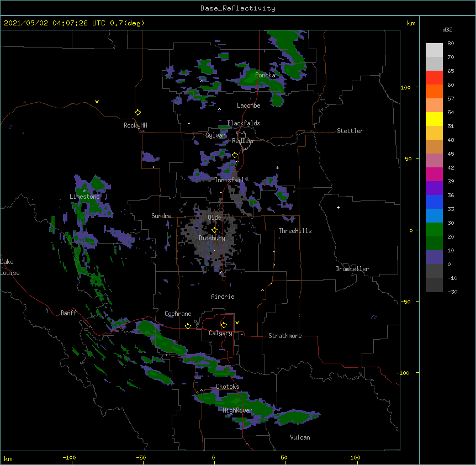
Task: Select the yellow 54 dBZ legend swatch
Action: (x=434, y=119)
